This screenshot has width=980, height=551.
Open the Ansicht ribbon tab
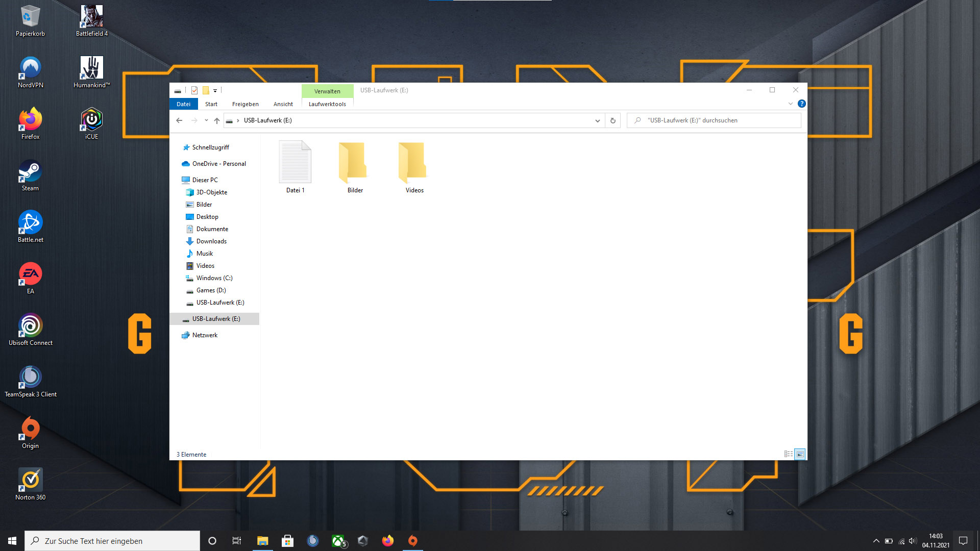283,104
